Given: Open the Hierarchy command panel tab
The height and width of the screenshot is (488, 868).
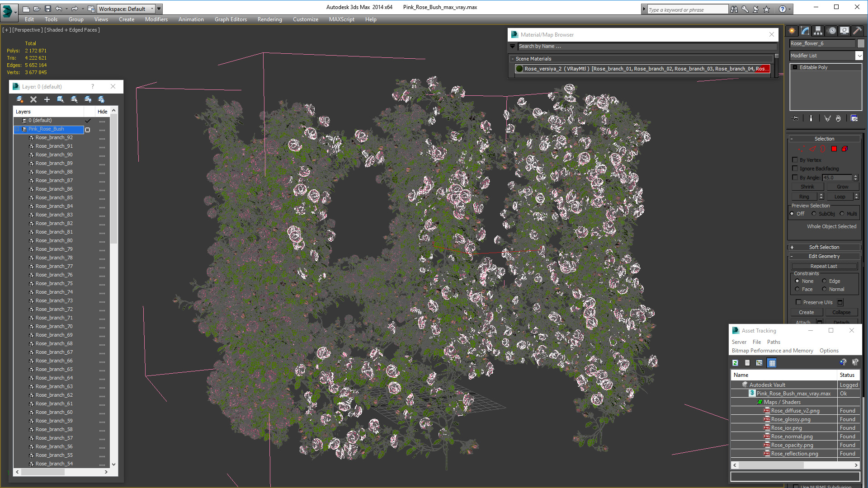Looking at the screenshot, I should [818, 31].
